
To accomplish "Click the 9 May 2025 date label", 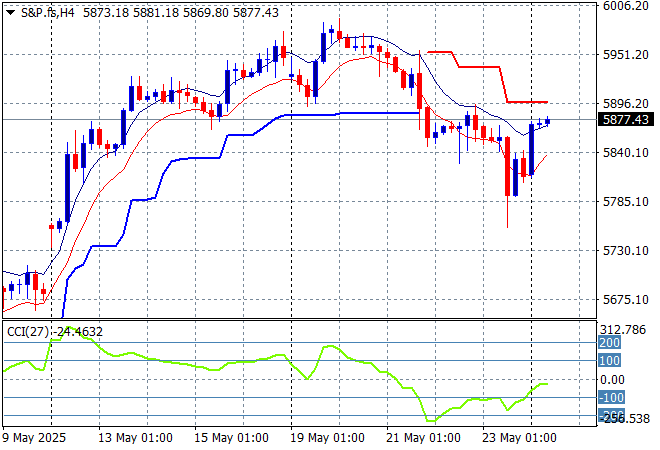I will pos(33,438).
